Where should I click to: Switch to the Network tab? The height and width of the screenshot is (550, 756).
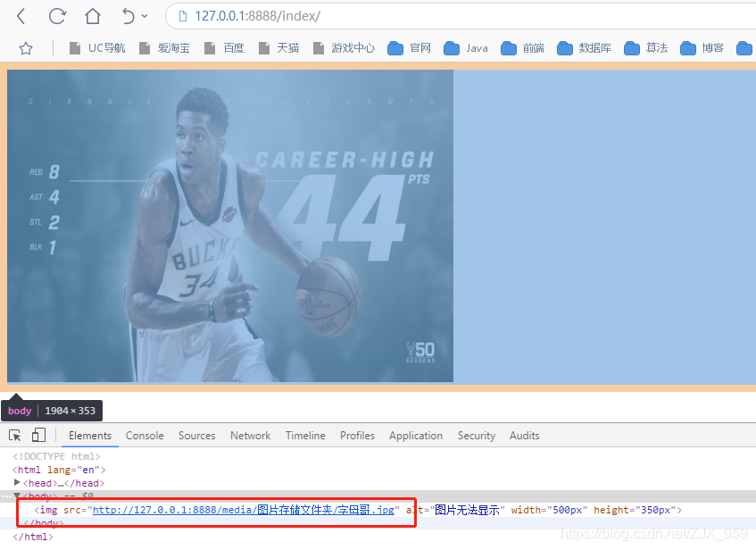point(250,436)
